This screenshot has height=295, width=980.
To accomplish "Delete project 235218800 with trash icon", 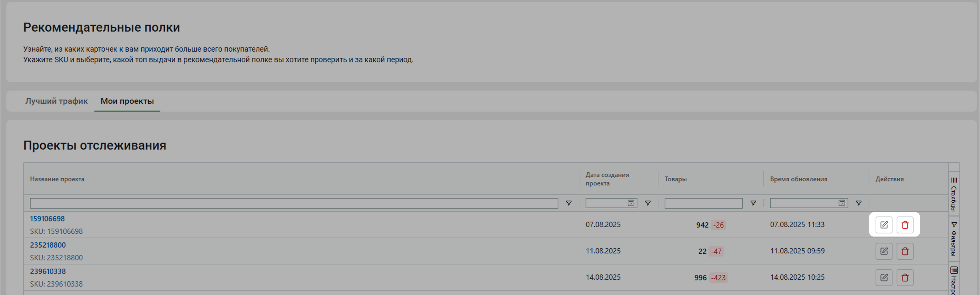I will (905, 251).
